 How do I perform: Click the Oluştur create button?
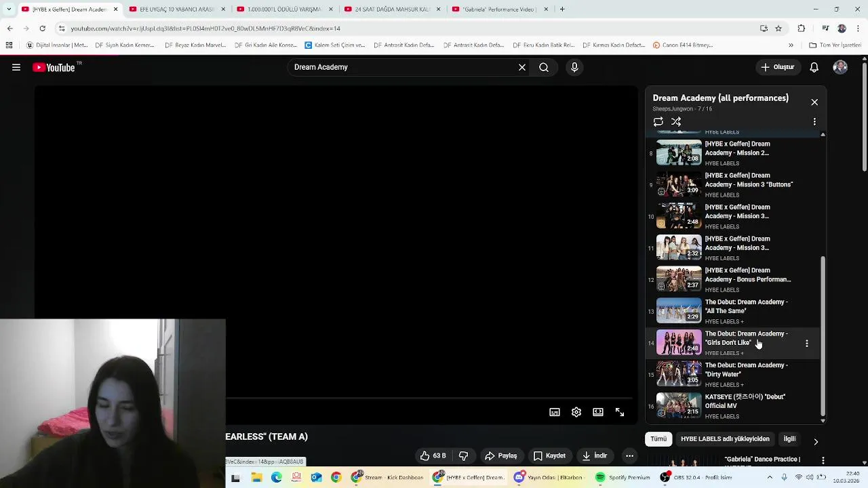[778, 67]
